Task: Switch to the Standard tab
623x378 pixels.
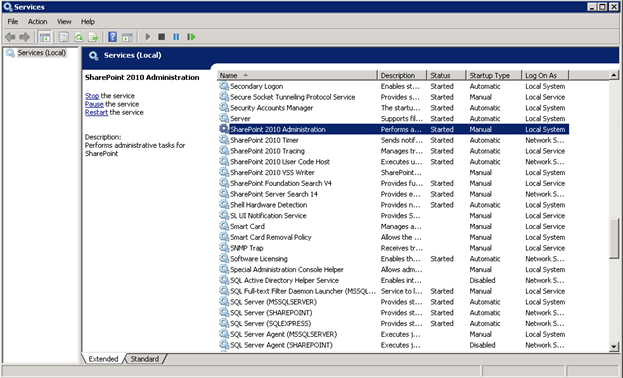Action: tap(145, 359)
